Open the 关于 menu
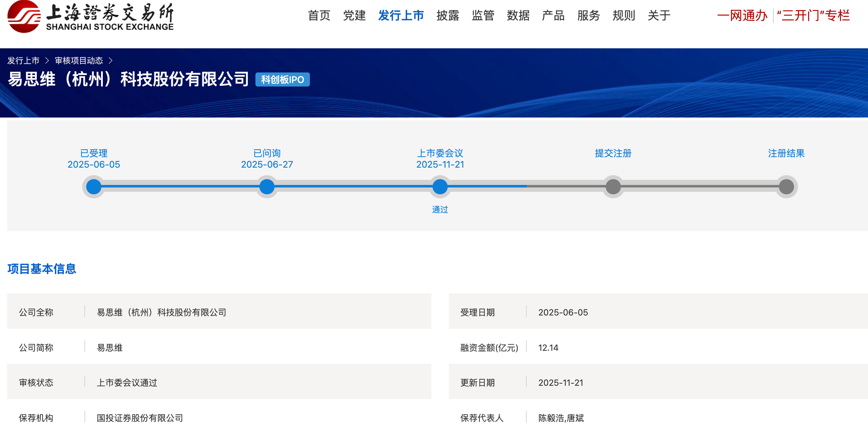 point(659,16)
